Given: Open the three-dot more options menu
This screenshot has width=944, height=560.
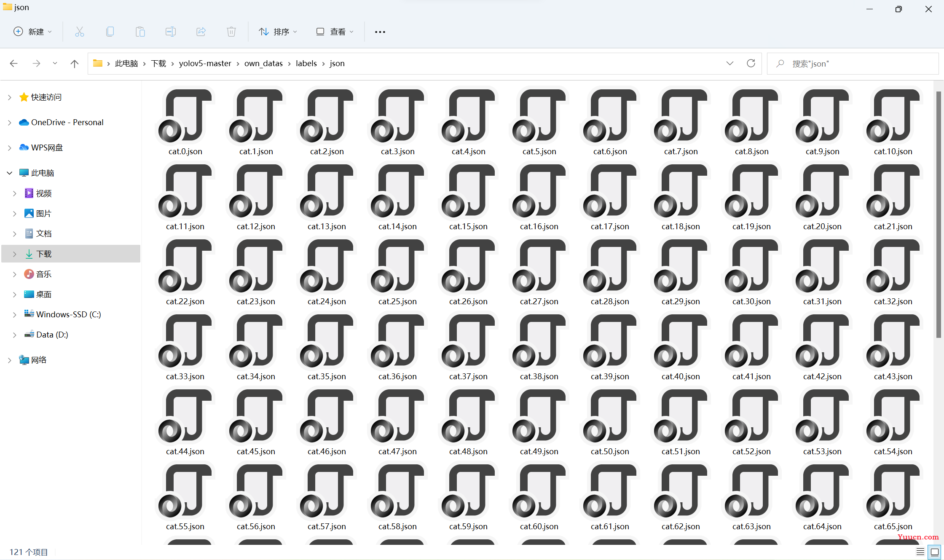Looking at the screenshot, I should (380, 32).
